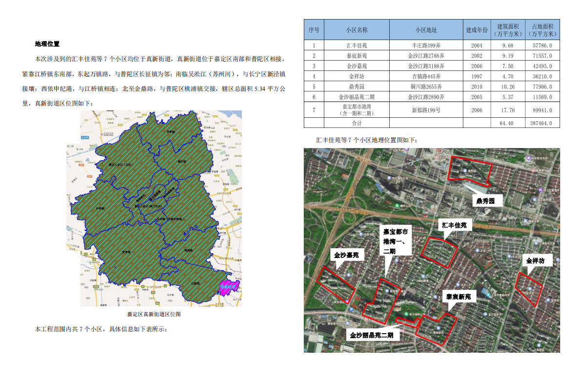This screenshot has width=588, height=365.
Task: Select the line 汇丰佳苑等 7 个小区地理位置图如下
Action: (367, 140)
